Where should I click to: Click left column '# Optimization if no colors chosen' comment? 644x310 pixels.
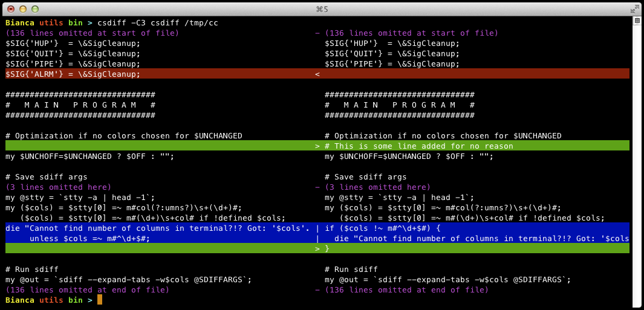[x=123, y=136]
